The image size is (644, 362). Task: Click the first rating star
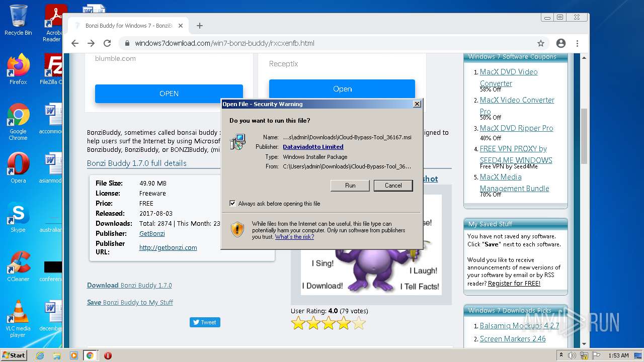(298, 323)
